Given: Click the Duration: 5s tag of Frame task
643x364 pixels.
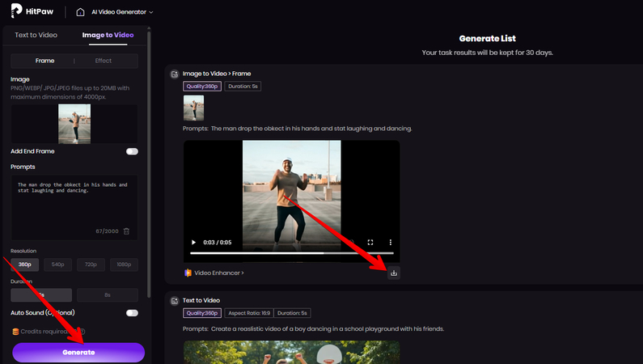Looking at the screenshot, I should pos(243,86).
